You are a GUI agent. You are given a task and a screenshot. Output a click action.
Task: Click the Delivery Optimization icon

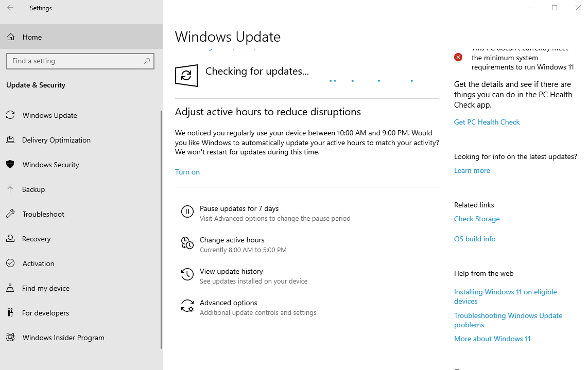(x=10, y=140)
